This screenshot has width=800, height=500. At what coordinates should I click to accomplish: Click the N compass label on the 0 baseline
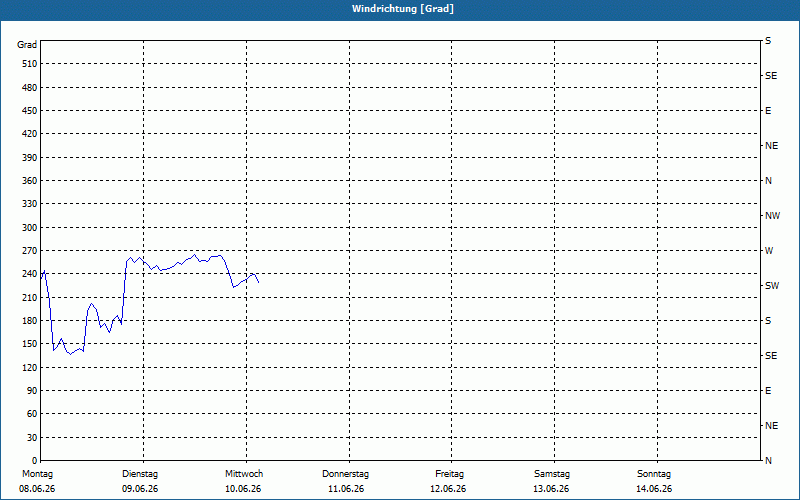[x=769, y=460]
